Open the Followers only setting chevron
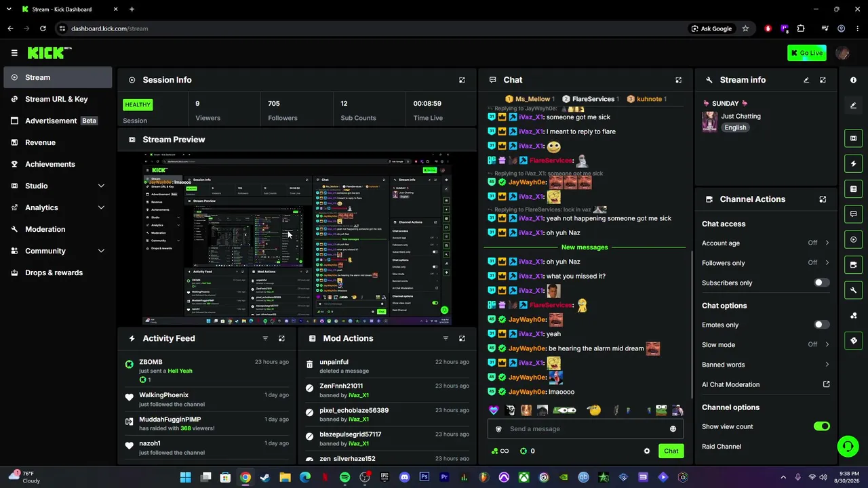Screen dimensions: 868x488 pos(827,263)
